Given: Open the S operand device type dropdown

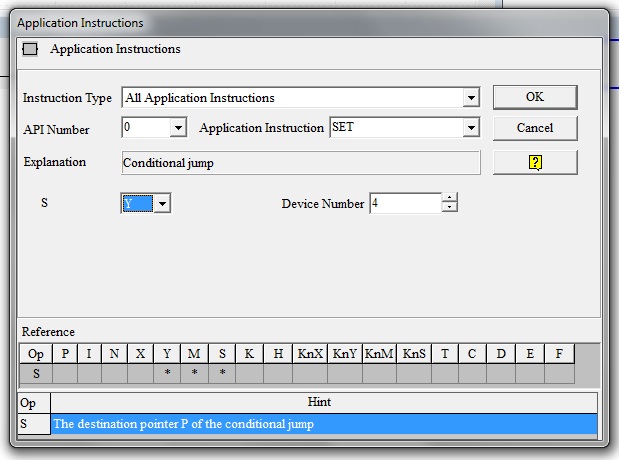Looking at the screenshot, I should (x=162, y=204).
